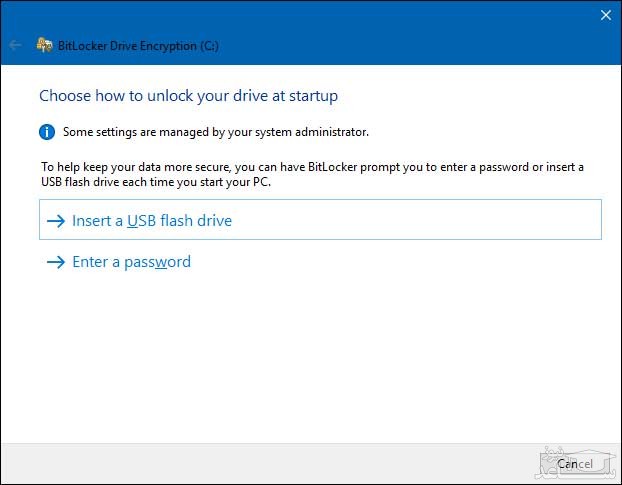
Task: Click the BitLocker Drive Encryption (C:) title text
Action: (138, 46)
